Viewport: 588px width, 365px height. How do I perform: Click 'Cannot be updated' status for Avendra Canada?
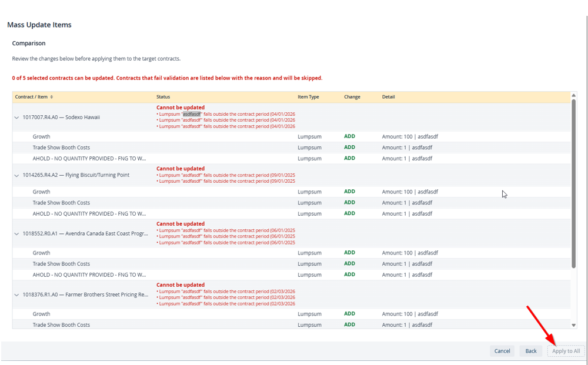pyautogui.click(x=181, y=224)
